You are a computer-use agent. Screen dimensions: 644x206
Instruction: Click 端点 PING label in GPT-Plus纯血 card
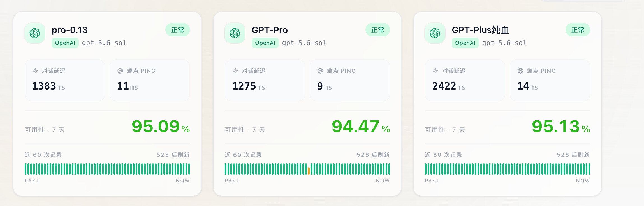[541, 71]
